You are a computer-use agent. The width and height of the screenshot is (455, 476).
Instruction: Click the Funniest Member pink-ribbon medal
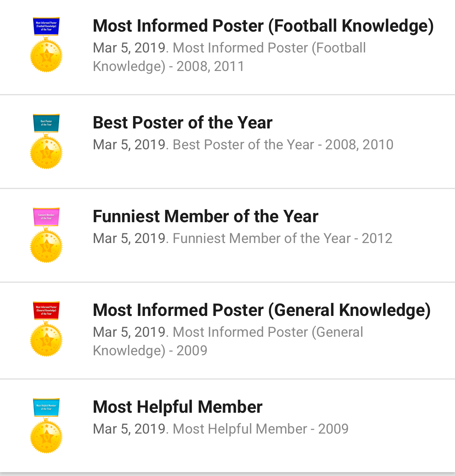point(46,235)
